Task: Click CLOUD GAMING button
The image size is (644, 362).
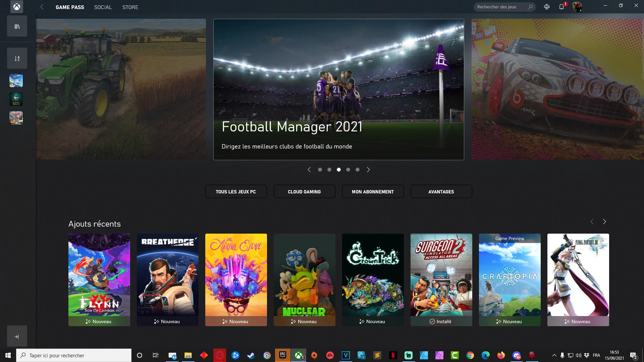Action: pos(305,192)
